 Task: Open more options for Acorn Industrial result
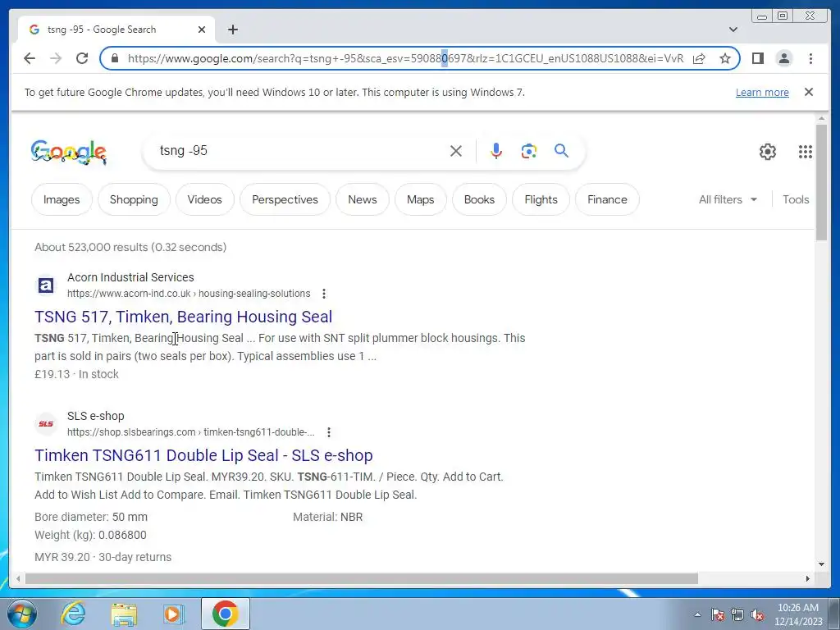click(323, 294)
